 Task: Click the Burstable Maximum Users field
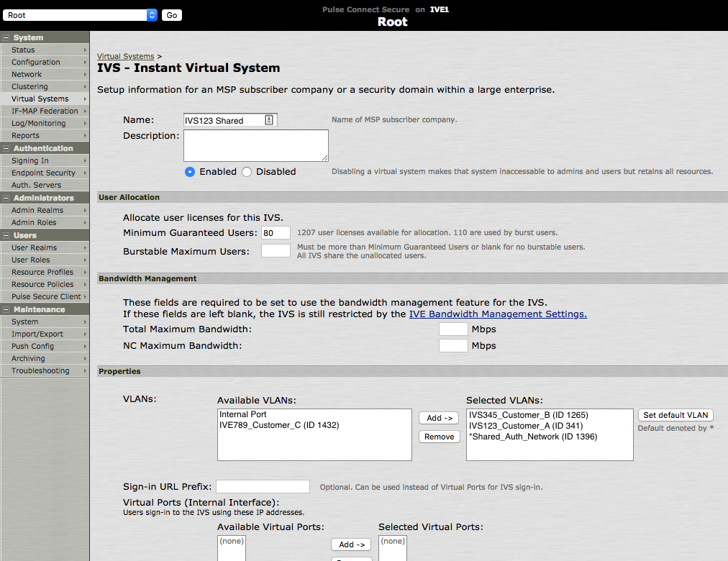(x=276, y=251)
